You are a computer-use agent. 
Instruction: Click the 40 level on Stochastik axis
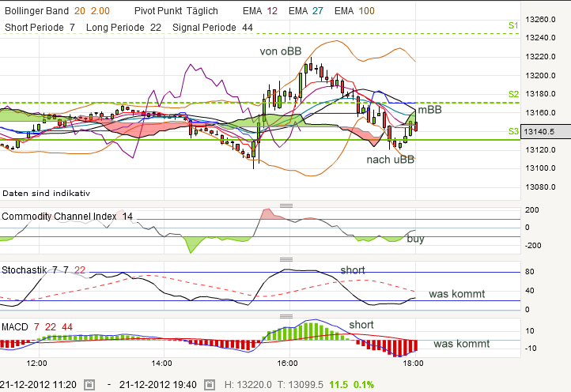pos(530,291)
